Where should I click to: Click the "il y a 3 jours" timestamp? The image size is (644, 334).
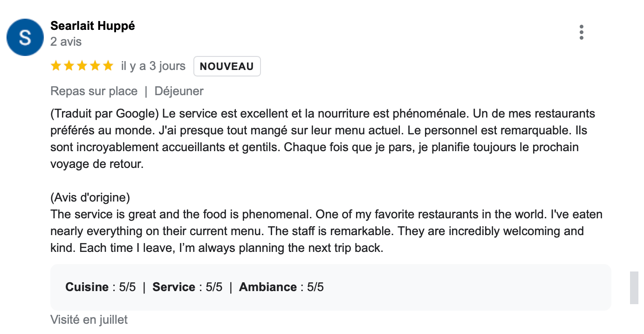click(x=153, y=66)
